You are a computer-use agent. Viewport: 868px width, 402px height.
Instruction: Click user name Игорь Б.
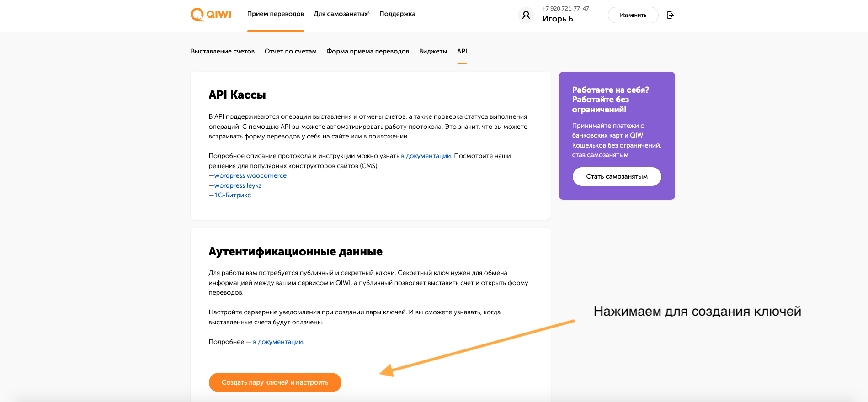click(559, 19)
